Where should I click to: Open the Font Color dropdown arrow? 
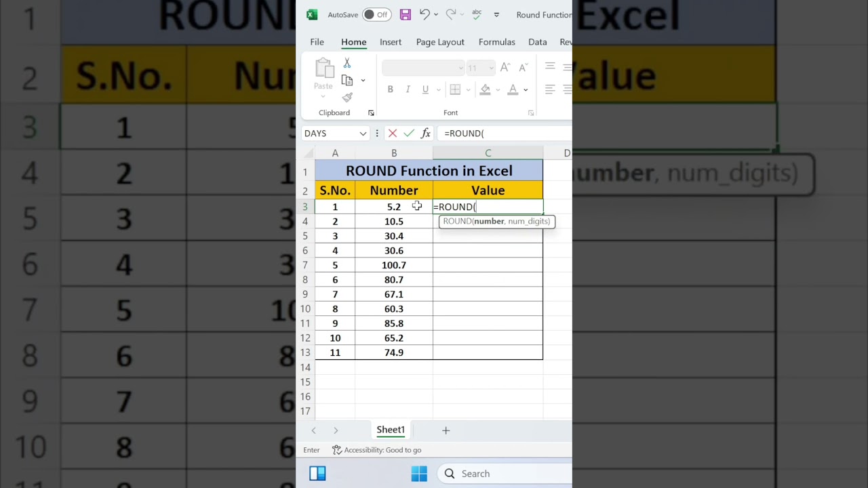click(x=526, y=89)
